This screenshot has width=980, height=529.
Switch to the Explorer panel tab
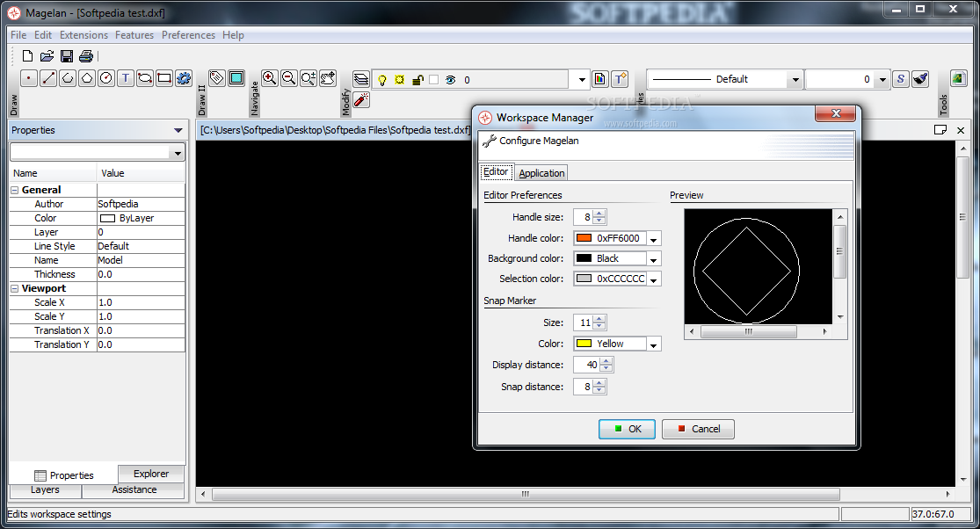tap(151, 474)
